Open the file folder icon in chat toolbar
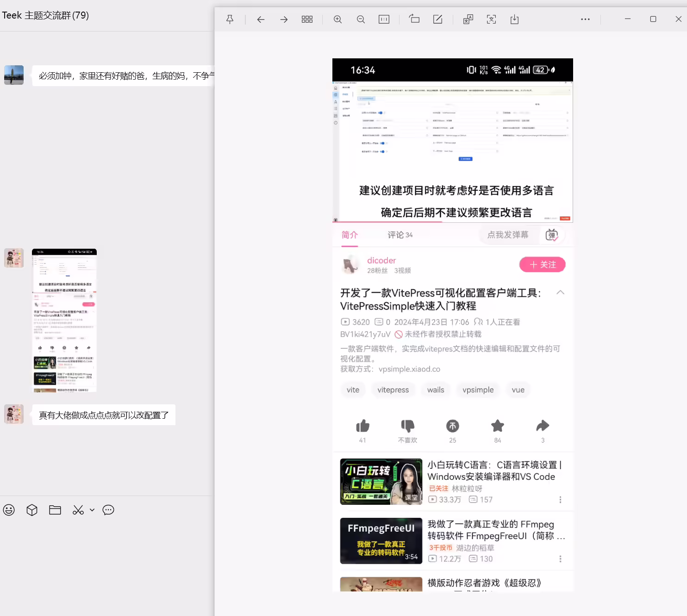Viewport: 687px width, 616px height. click(55, 510)
